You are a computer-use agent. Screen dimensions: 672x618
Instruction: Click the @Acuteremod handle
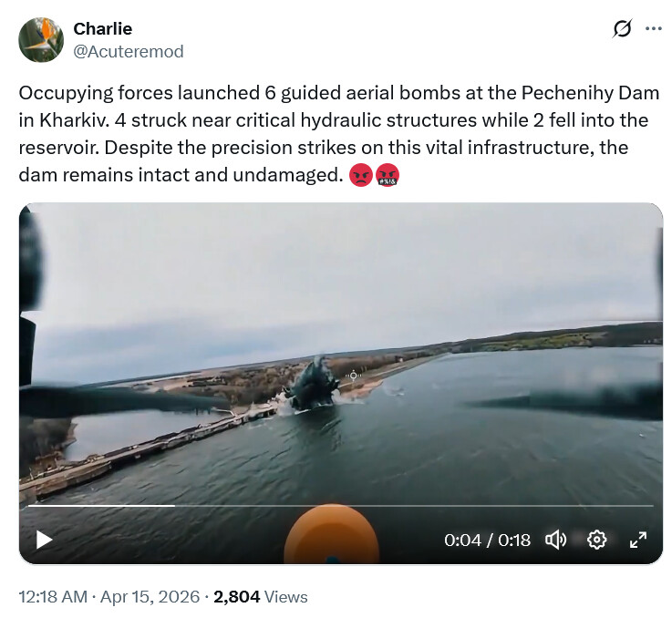[x=129, y=51]
